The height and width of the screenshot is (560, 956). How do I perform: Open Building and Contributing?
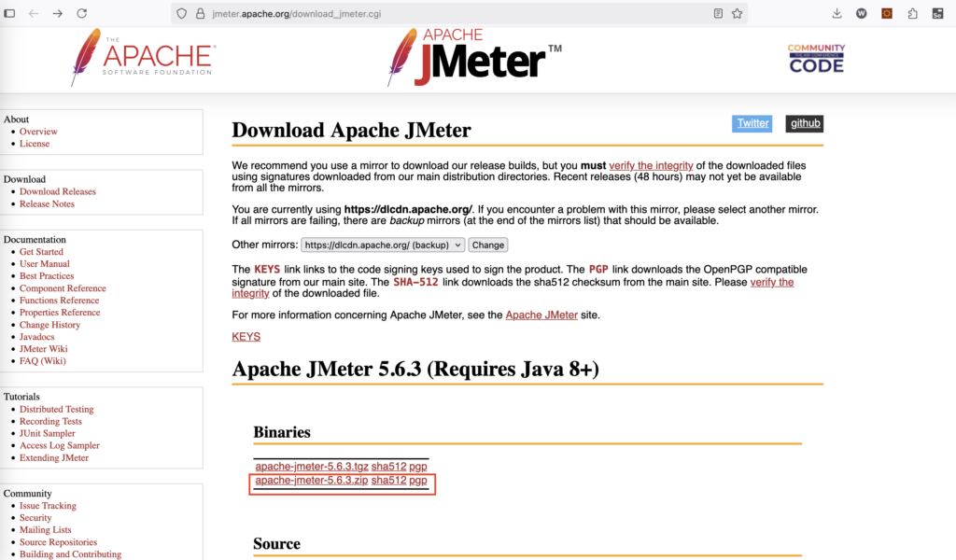click(x=70, y=554)
